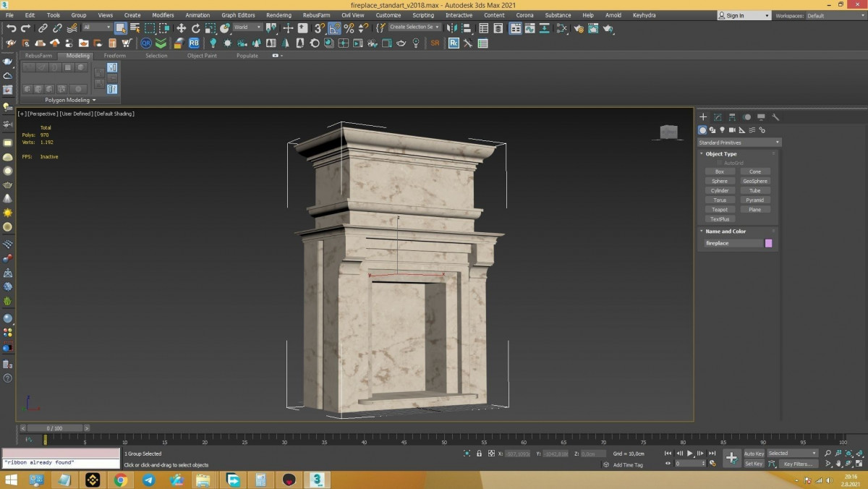
Task: Click the Mirror tool icon
Action: tap(452, 28)
